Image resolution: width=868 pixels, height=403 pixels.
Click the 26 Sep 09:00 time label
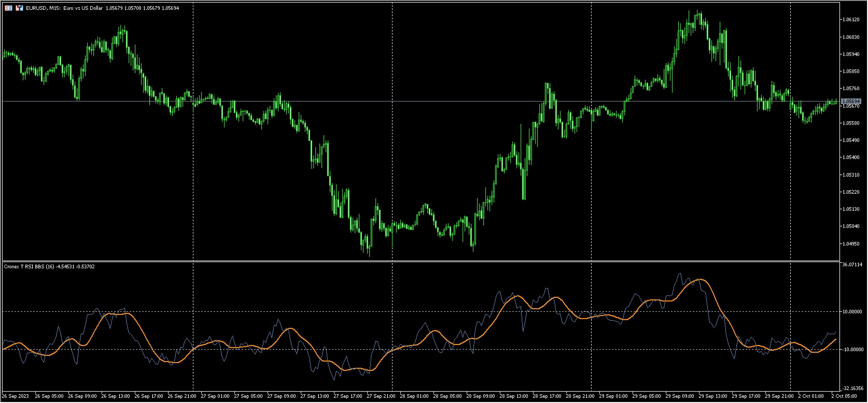coord(82,396)
